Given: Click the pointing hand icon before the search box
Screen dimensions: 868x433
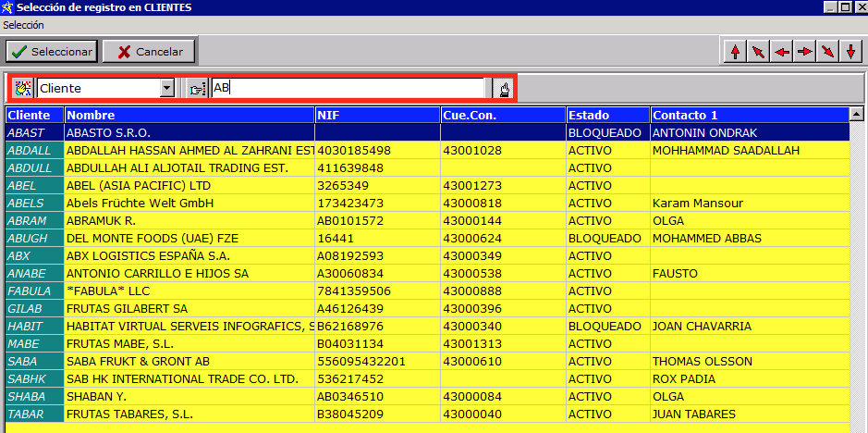Looking at the screenshot, I should point(197,88).
